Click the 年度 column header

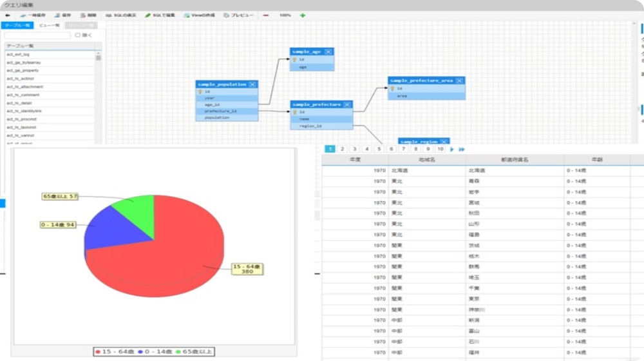355,159
